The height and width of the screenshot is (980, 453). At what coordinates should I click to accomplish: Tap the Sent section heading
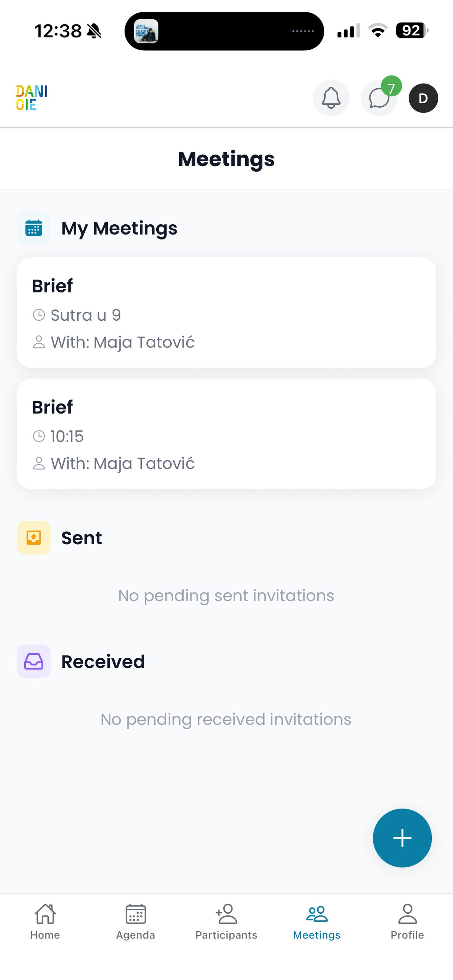pos(82,538)
